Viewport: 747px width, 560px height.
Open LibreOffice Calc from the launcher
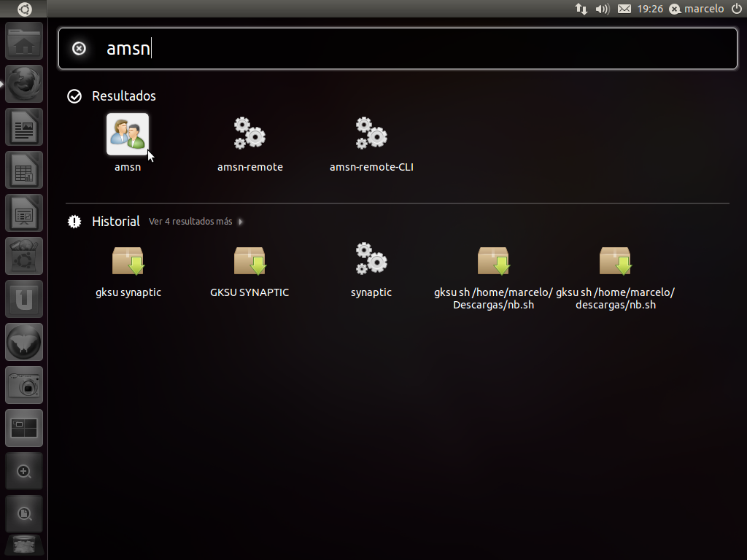[25, 170]
